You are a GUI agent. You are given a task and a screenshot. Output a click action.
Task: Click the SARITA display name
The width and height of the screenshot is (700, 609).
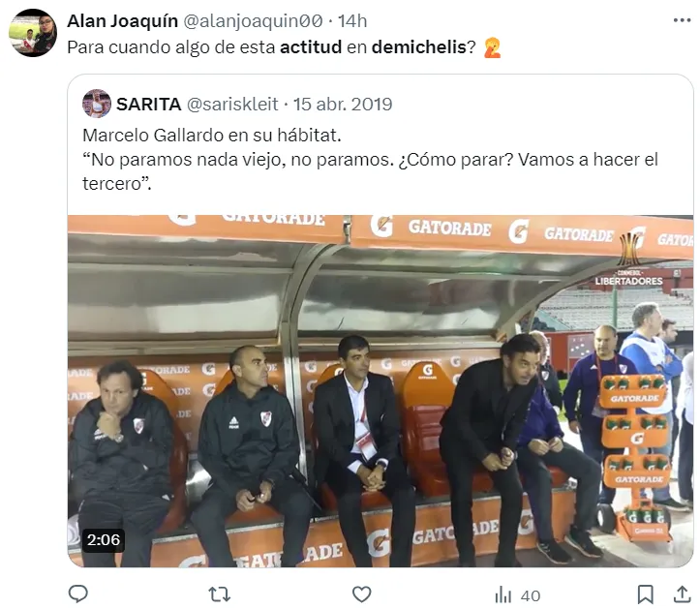pos(149,104)
